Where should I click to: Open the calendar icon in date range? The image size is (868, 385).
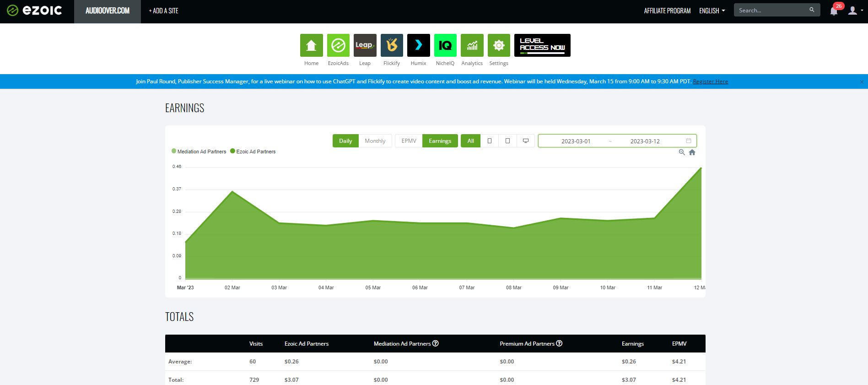point(689,141)
